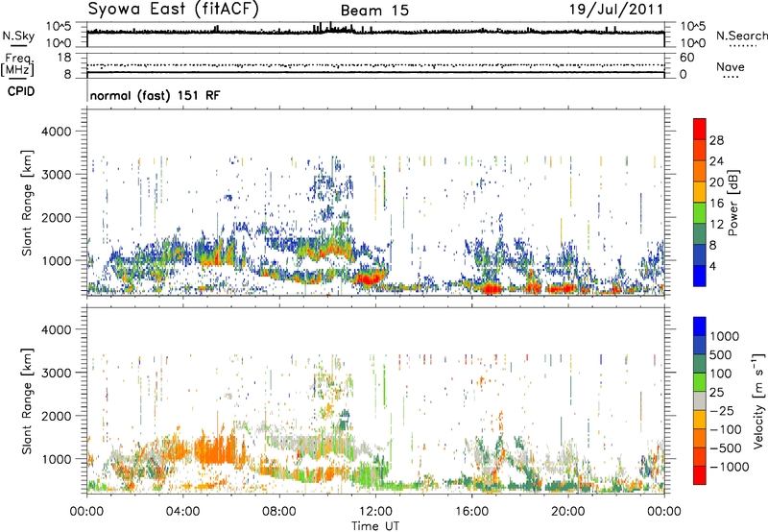Viewport: 768px width, 532px height.
Task: Select the yellow 16–20 dB Power colorbar segment
Action: [x=700, y=191]
